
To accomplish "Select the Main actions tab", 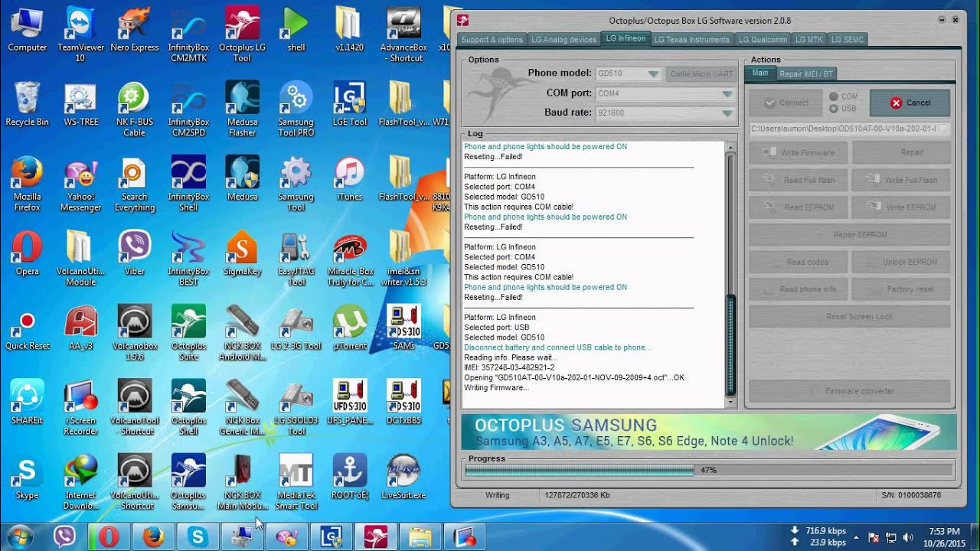I will (x=760, y=73).
